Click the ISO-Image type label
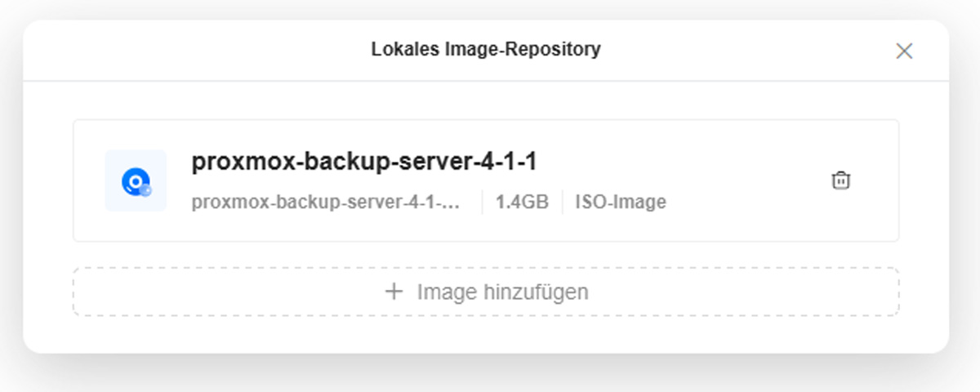Viewport: 980px width, 392px height. click(x=621, y=202)
